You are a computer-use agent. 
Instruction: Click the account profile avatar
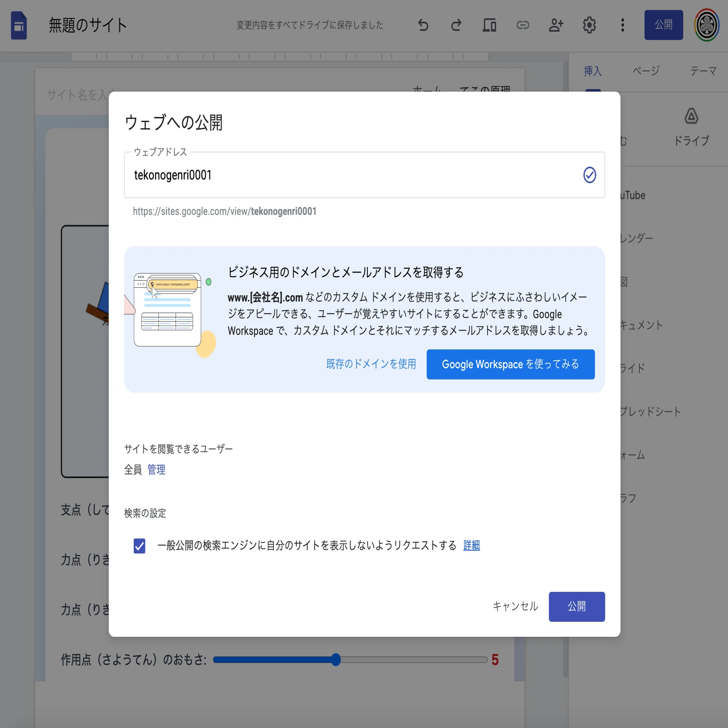pyautogui.click(x=707, y=25)
